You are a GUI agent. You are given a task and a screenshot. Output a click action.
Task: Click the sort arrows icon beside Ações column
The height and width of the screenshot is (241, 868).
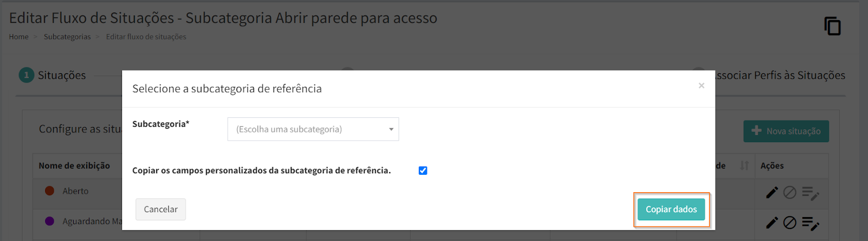click(x=744, y=166)
